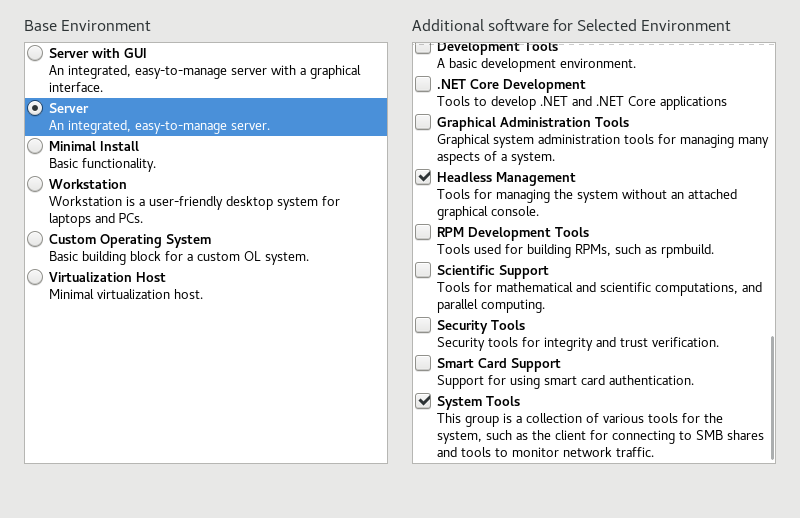Click the Scientific Support description text

coord(599,296)
